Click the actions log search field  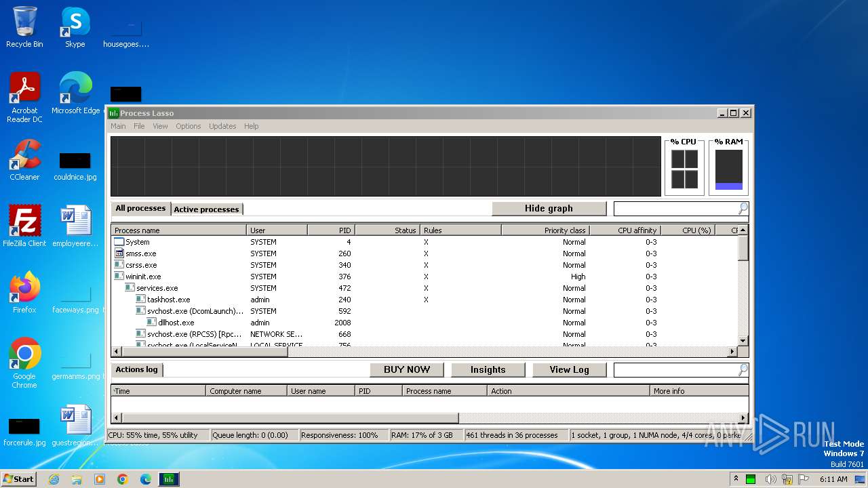pos(675,370)
